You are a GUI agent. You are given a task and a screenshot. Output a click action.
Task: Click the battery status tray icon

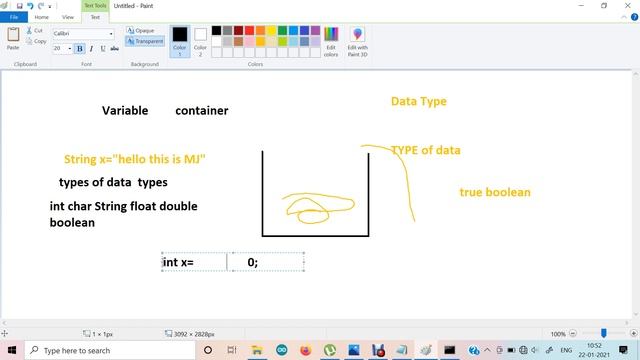tap(511, 350)
